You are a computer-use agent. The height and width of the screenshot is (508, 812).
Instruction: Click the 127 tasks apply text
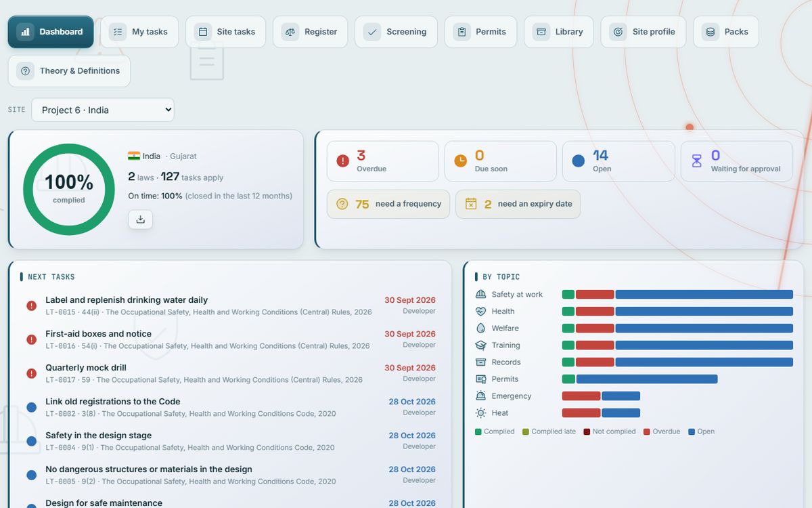[x=192, y=177]
